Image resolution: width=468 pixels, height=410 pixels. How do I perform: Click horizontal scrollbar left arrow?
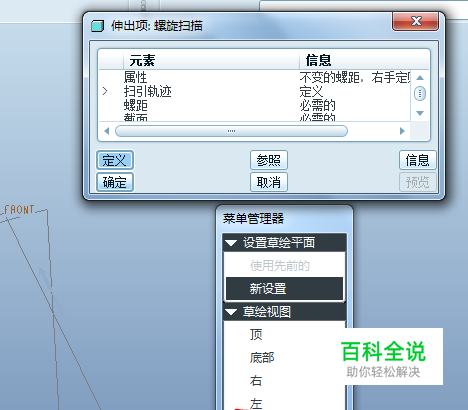[107, 131]
